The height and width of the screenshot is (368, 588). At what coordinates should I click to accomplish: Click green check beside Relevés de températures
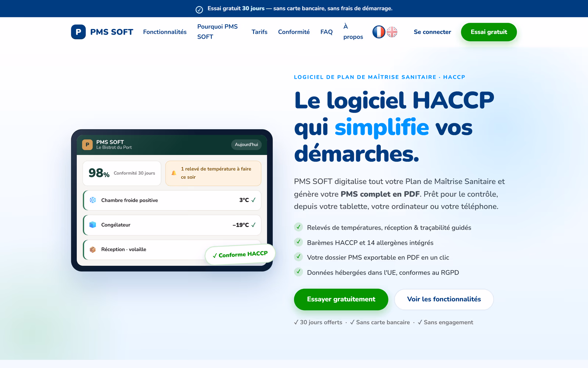tap(298, 227)
